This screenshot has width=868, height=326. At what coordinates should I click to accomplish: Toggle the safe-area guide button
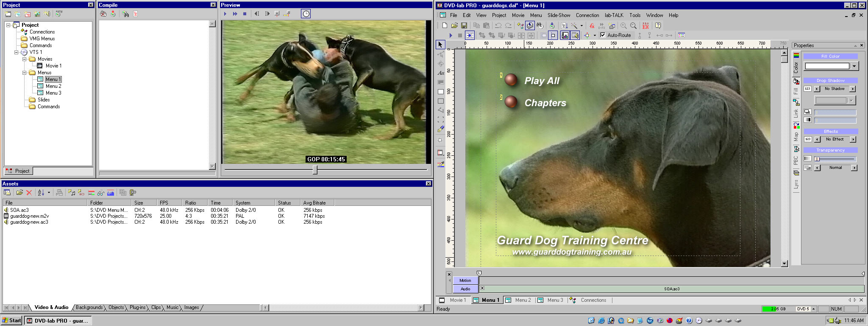tap(553, 35)
